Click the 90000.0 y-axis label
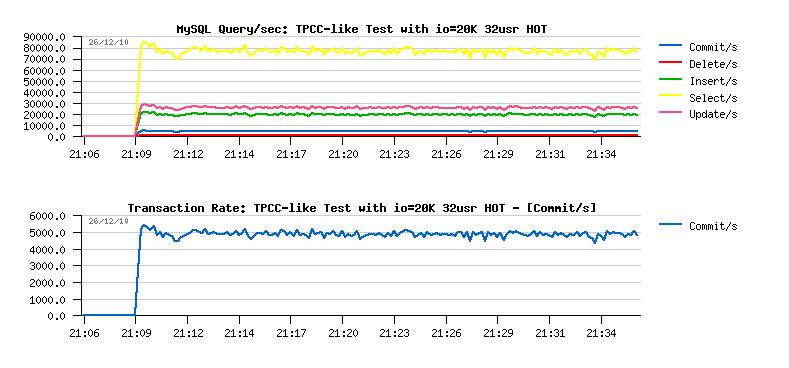789x368 pixels. click(45, 37)
